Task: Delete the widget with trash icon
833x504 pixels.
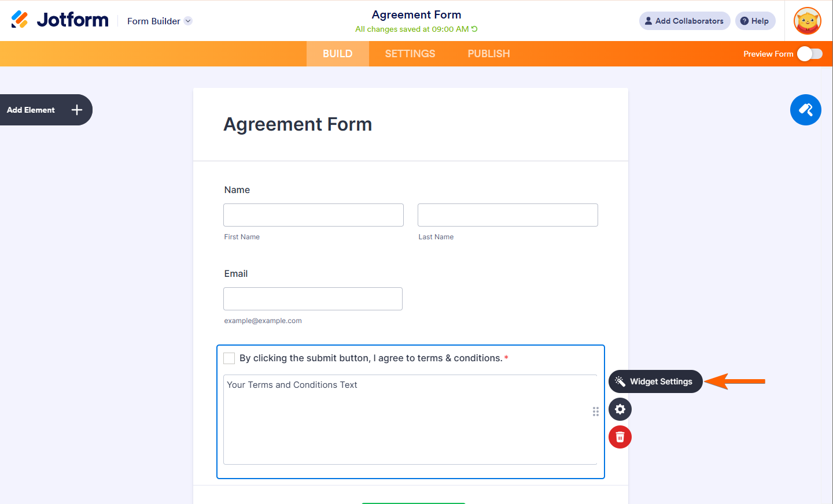Action: (x=620, y=437)
